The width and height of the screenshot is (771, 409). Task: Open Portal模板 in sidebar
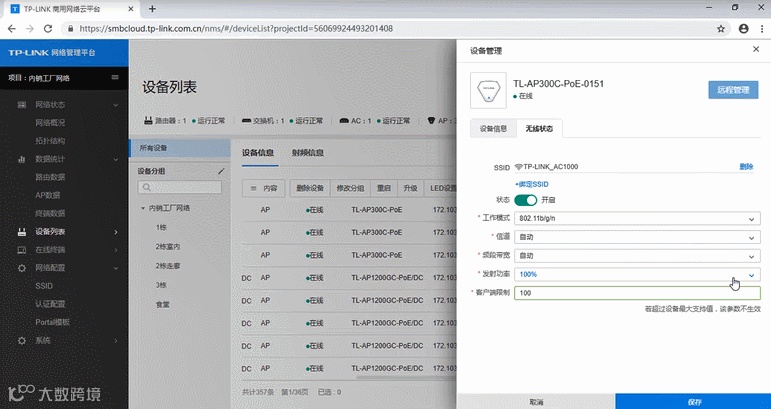52,322
